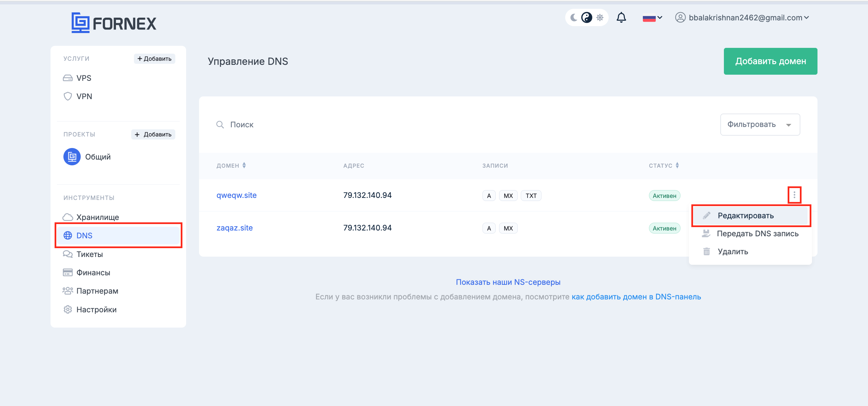This screenshot has height=406, width=868.
Task: Click the FORNEX logo
Action: coord(114,23)
